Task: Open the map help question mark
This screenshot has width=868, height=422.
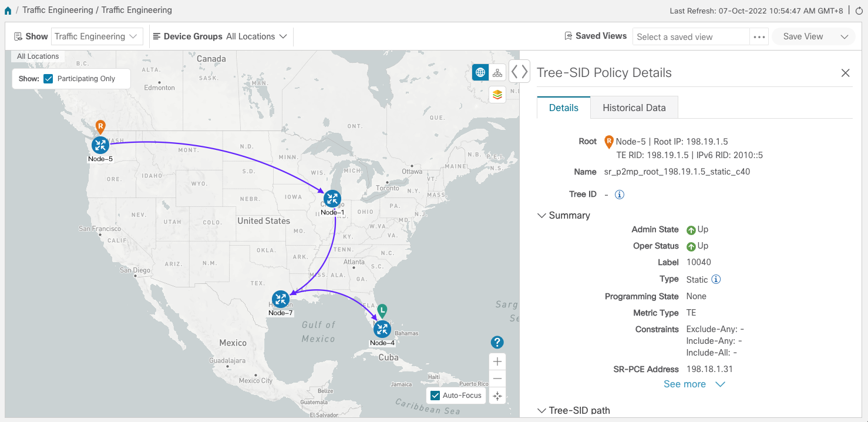Action: click(497, 342)
